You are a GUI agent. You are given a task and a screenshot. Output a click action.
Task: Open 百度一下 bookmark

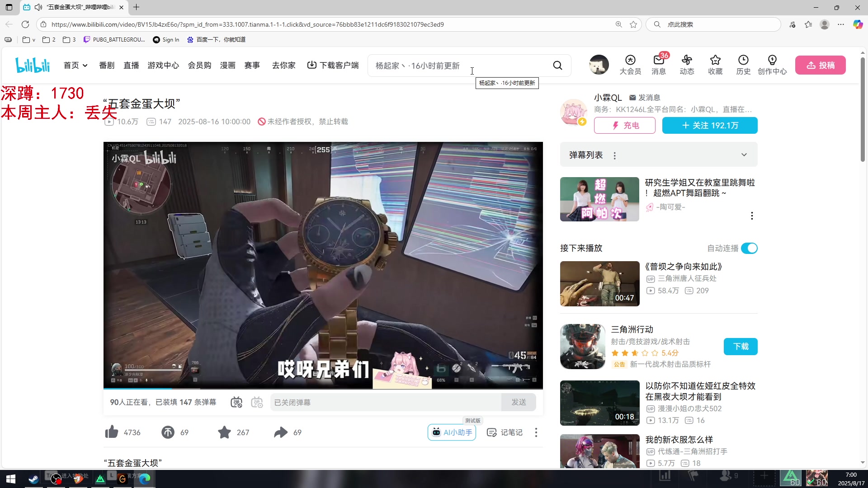216,40
